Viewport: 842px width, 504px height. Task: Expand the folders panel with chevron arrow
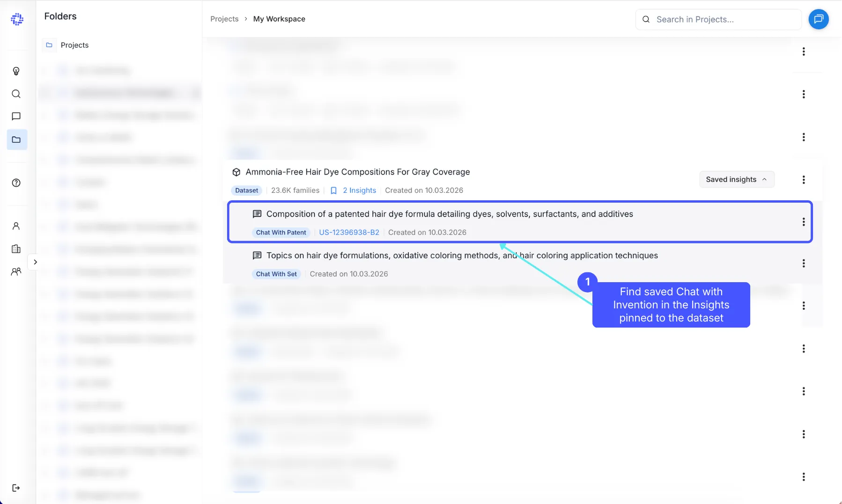35,262
